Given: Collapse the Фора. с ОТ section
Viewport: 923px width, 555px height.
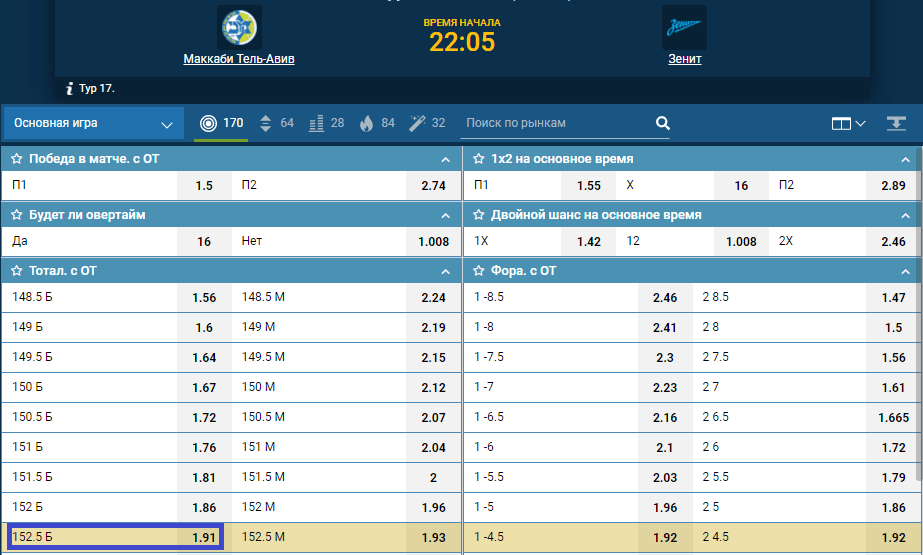Looking at the screenshot, I should 905,271.
